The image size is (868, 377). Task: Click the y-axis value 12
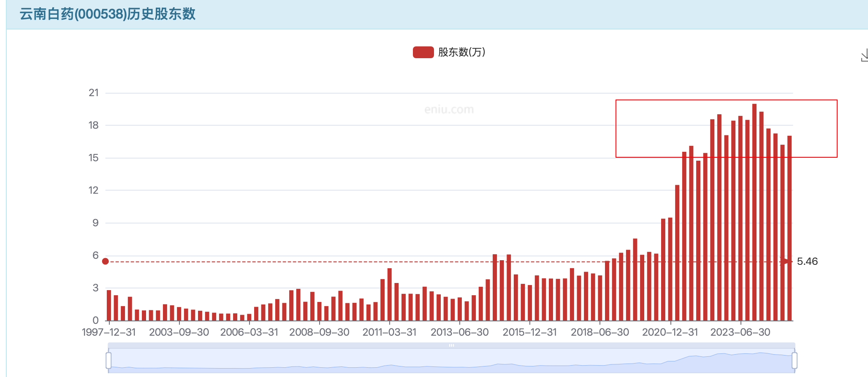coord(94,190)
